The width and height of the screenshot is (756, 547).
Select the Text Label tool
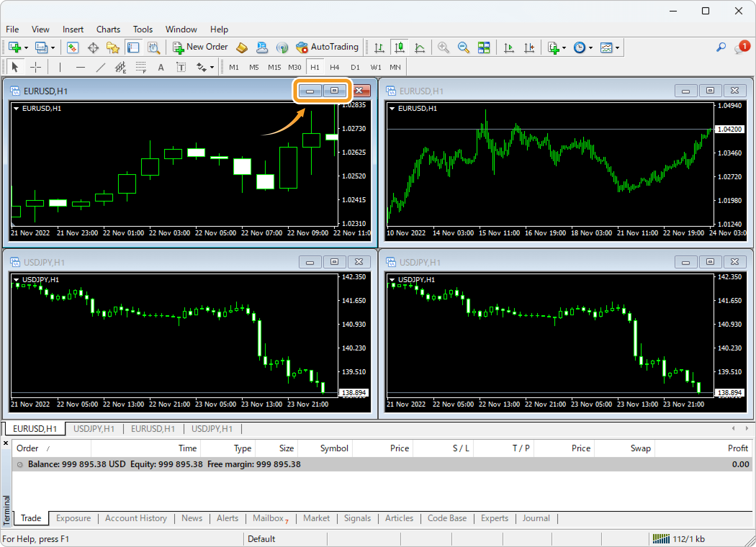tap(181, 67)
